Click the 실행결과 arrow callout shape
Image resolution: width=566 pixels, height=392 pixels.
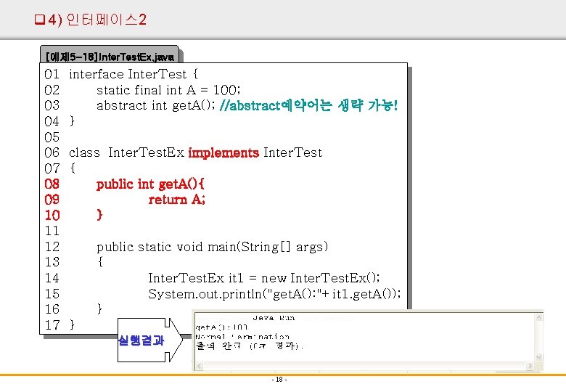pos(149,340)
